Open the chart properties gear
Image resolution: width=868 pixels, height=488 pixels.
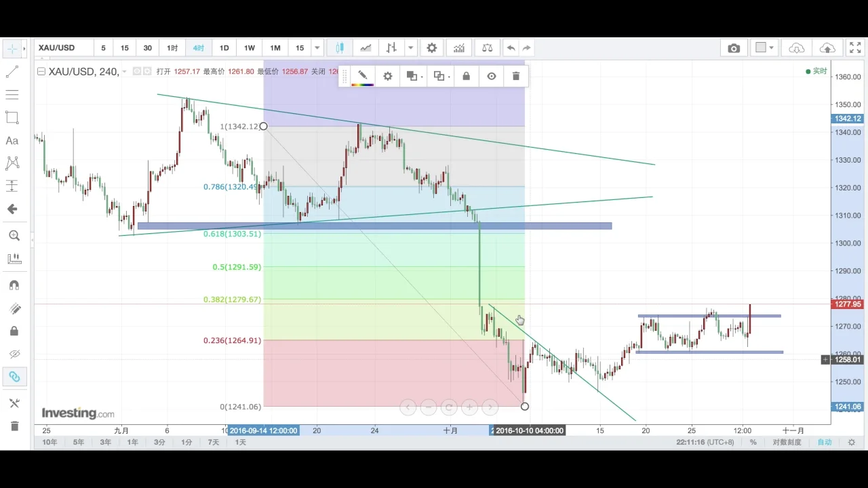(x=432, y=48)
